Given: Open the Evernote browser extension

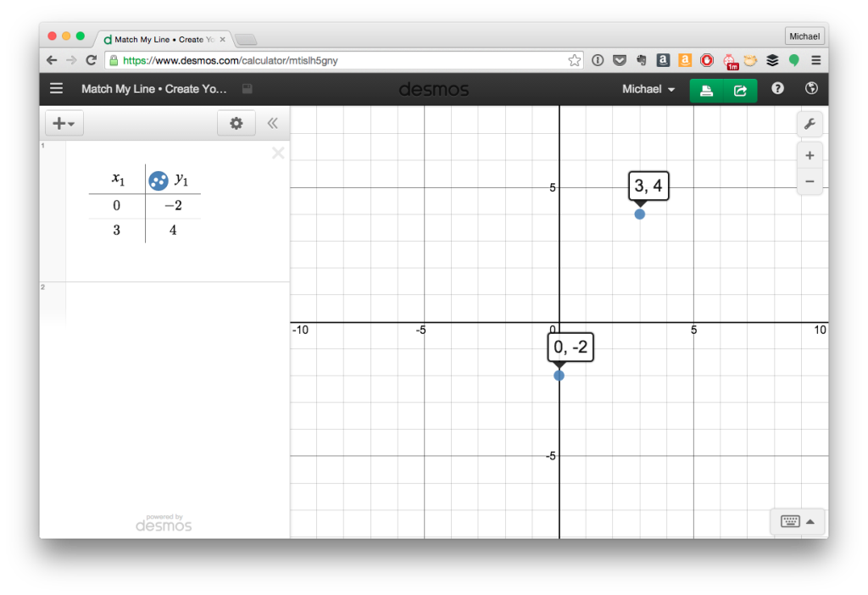Looking at the screenshot, I should click(x=641, y=60).
